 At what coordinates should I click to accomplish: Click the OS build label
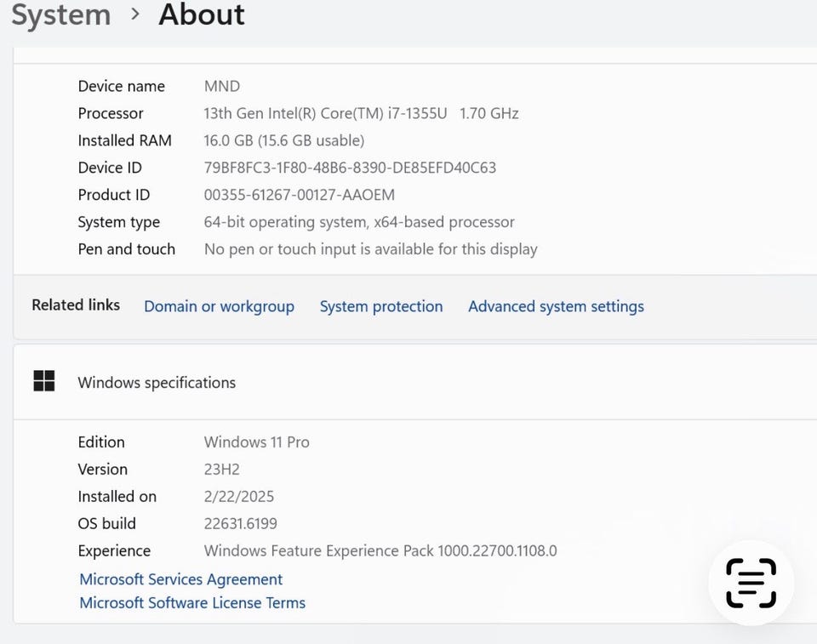107,524
